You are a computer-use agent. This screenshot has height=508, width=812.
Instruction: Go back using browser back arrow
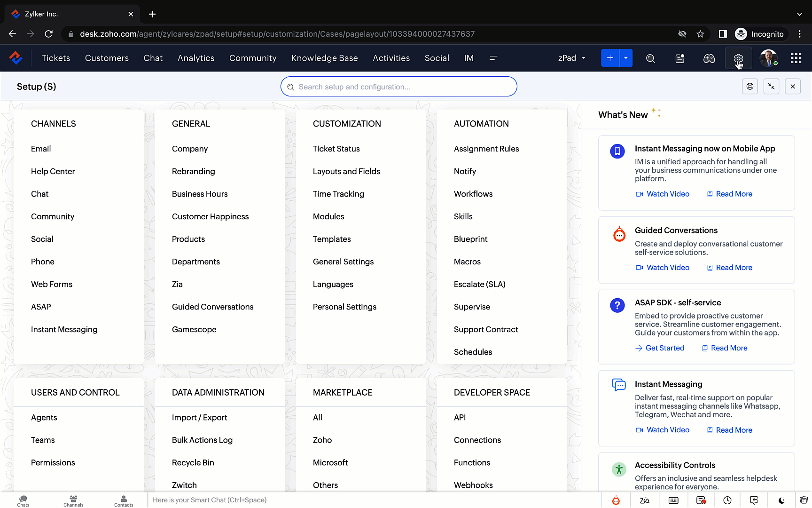[x=13, y=34]
